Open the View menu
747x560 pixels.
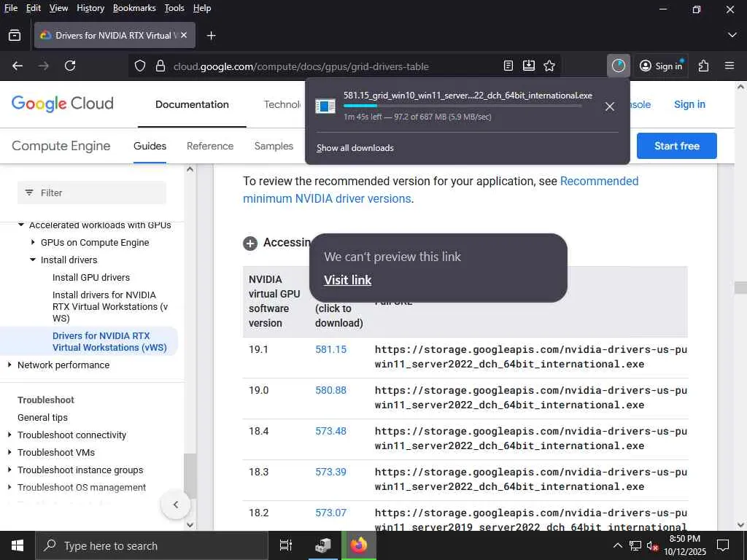[x=58, y=8]
